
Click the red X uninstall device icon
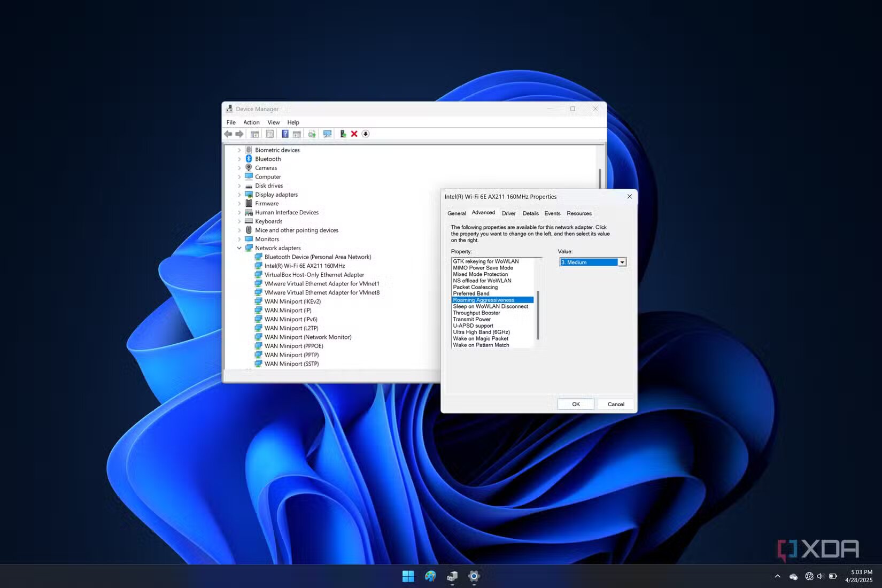tap(354, 134)
